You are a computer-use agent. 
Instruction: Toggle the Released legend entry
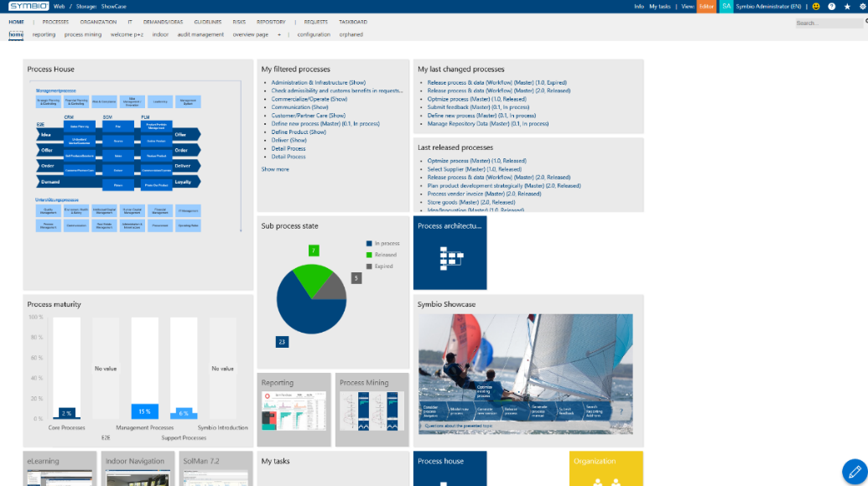coord(381,255)
